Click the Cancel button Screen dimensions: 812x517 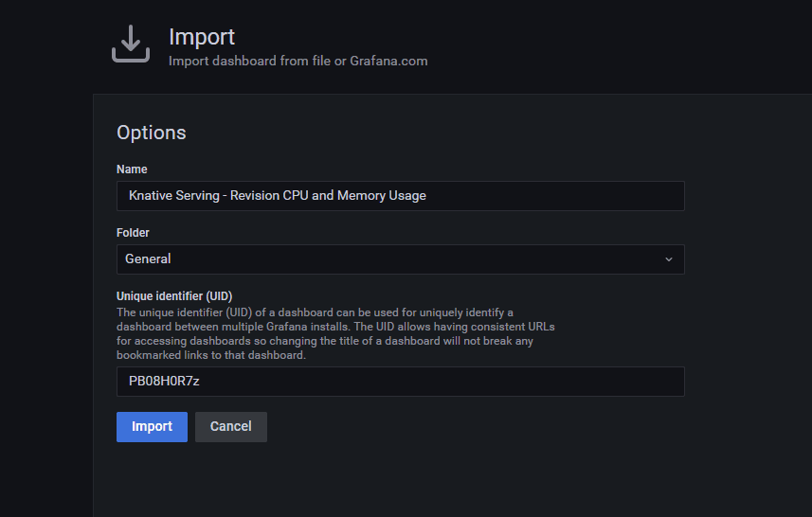coord(231,427)
